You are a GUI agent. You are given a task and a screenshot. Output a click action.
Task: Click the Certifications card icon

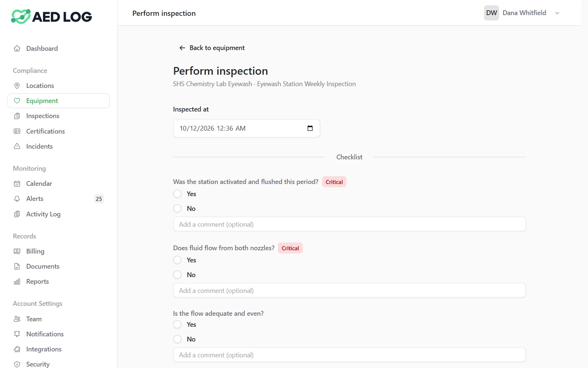(17, 131)
